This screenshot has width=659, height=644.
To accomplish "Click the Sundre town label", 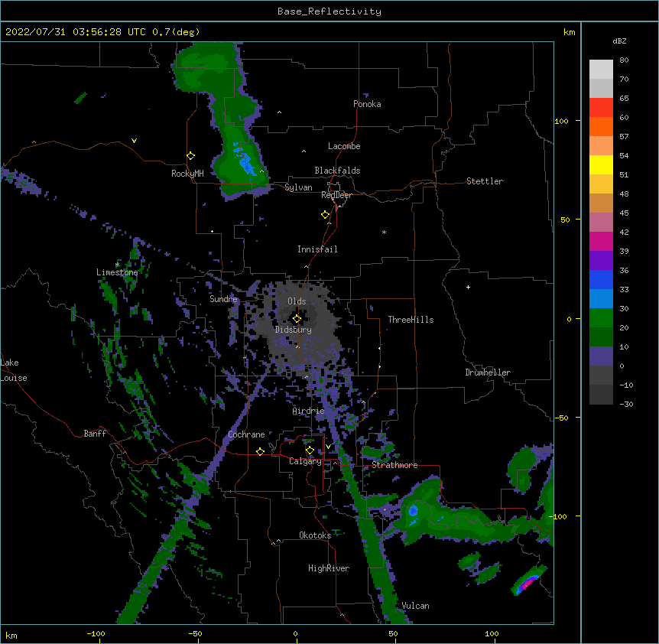I will pos(223,299).
